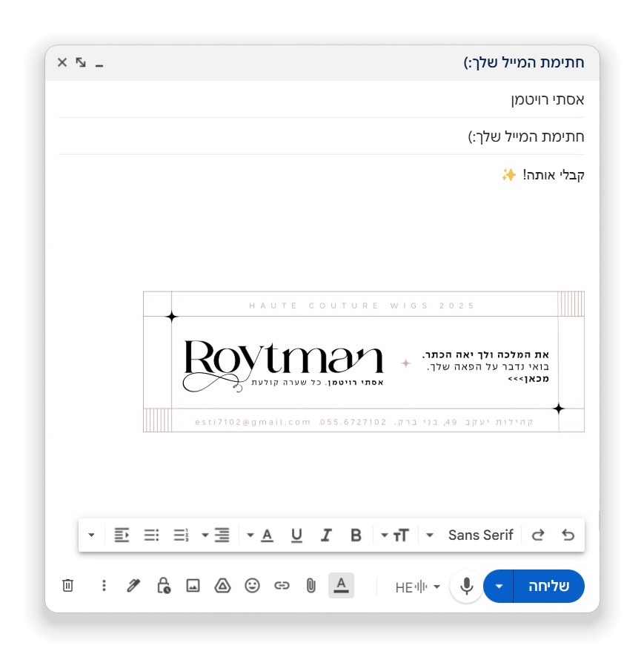
Task: Toggle underline formatting
Action: click(296, 535)
